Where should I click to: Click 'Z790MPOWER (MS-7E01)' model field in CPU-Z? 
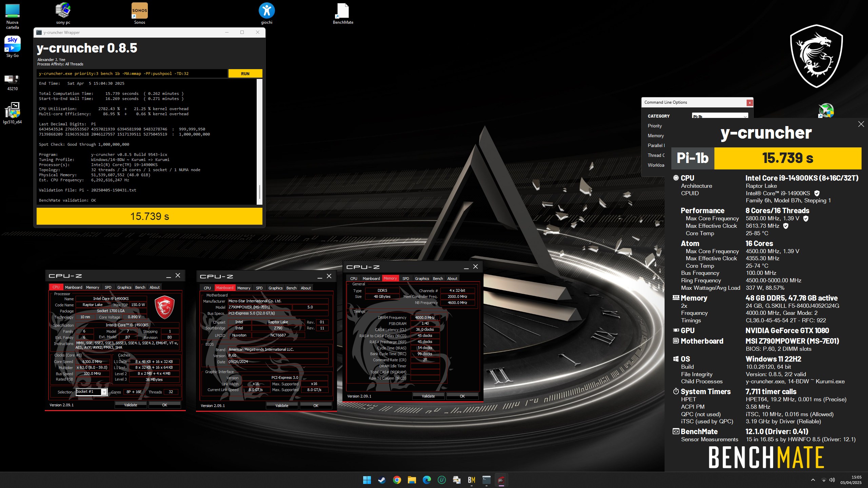259,307
